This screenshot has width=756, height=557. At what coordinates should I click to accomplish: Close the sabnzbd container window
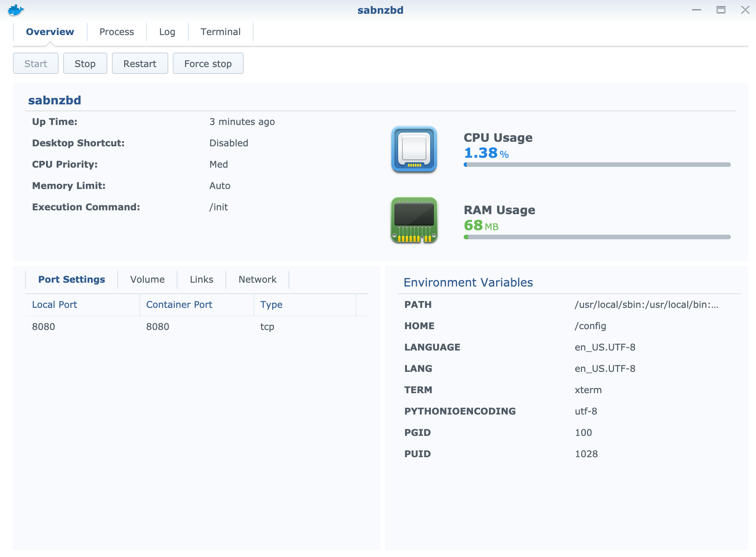(x=745, y=10)
